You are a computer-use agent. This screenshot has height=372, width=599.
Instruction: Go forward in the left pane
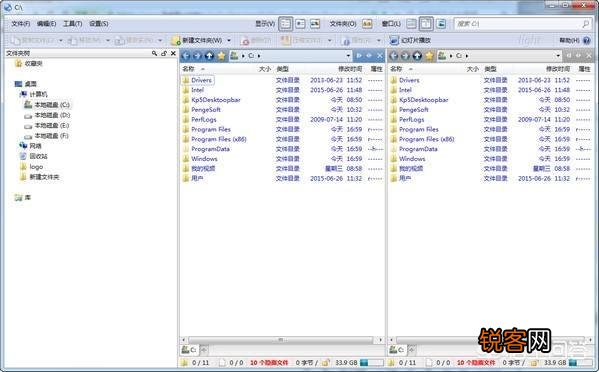coord(197,56)
